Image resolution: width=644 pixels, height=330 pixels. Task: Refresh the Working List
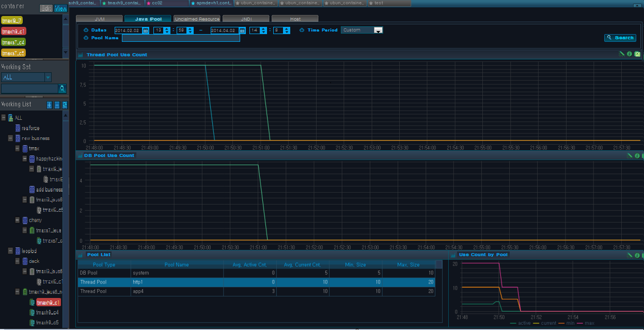click(65, 105)
